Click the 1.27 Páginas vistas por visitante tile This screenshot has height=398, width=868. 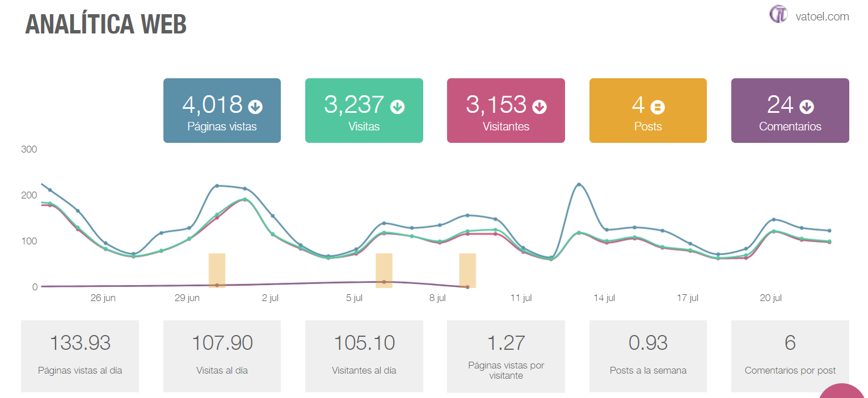(506, 356)
